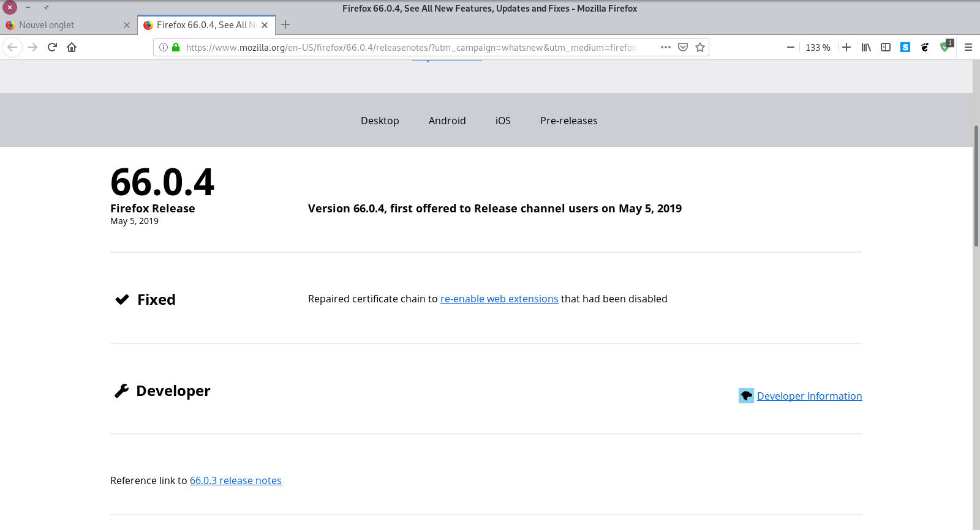Zoom in with the plus button
Image resolution: width=980 pixels, height=530 pixels.
846,47
